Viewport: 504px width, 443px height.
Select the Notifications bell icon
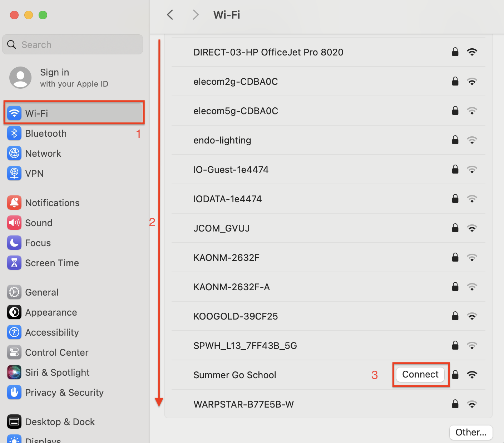point(14,203)
